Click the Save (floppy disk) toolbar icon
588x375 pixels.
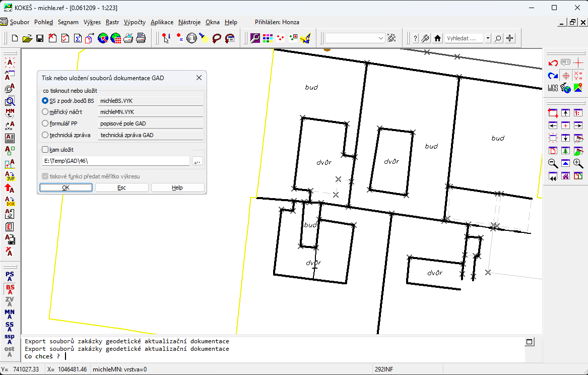coord(39,38)
